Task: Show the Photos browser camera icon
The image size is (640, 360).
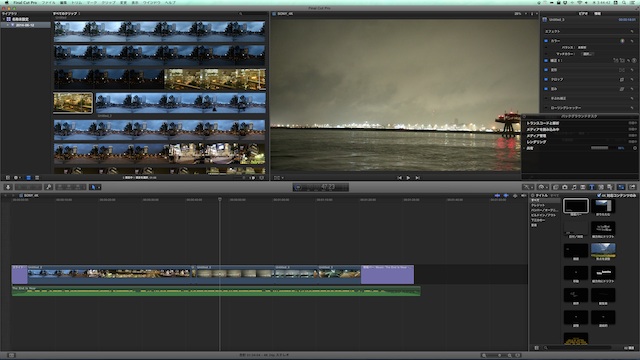Action: [x=565, y=187]
